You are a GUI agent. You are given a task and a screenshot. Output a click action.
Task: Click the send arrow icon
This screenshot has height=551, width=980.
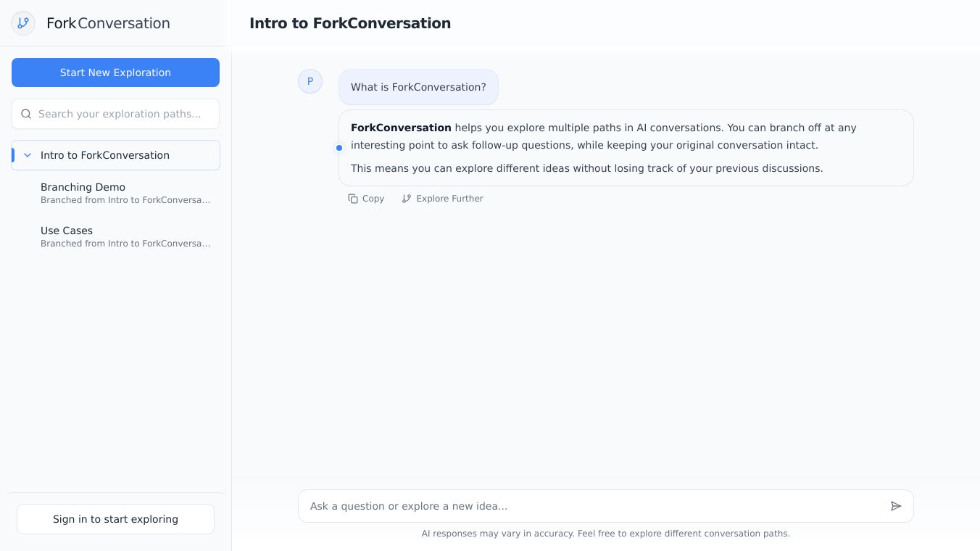(x=896, y=506)
